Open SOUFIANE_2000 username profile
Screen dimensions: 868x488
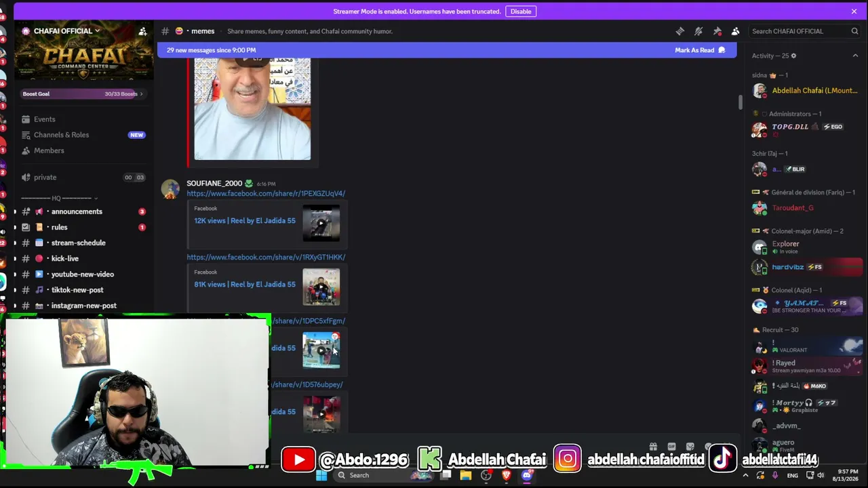[x=214, y=184]
